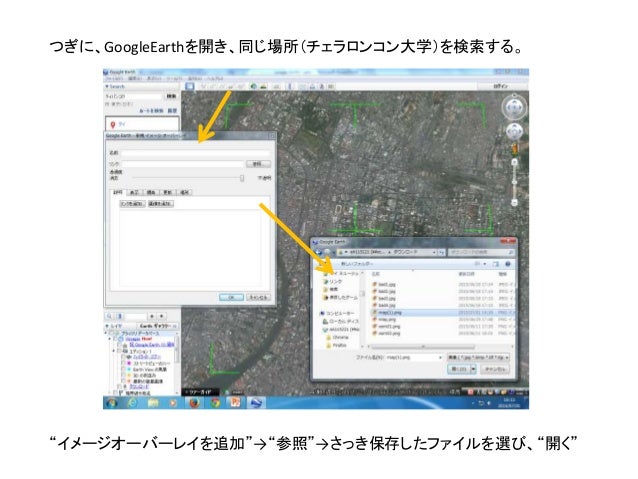
Task: Click the transparency slider handle
Action: 242,178
